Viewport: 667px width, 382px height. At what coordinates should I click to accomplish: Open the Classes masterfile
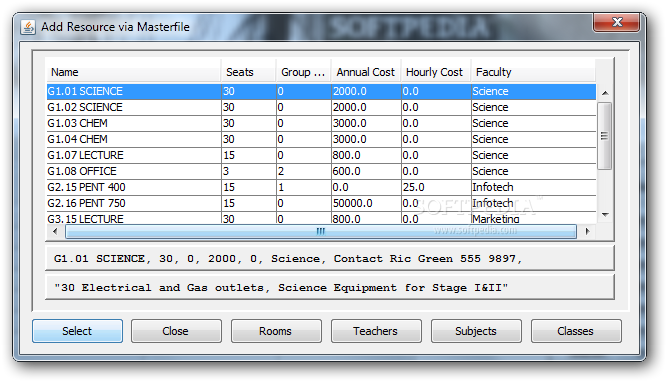[576, 331]
